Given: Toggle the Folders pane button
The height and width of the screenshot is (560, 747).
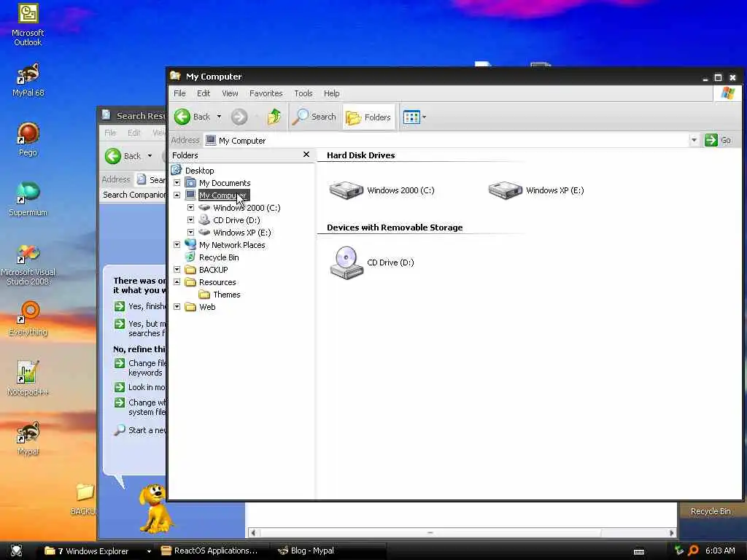Looking at the screenshot, I should (368, 117).
